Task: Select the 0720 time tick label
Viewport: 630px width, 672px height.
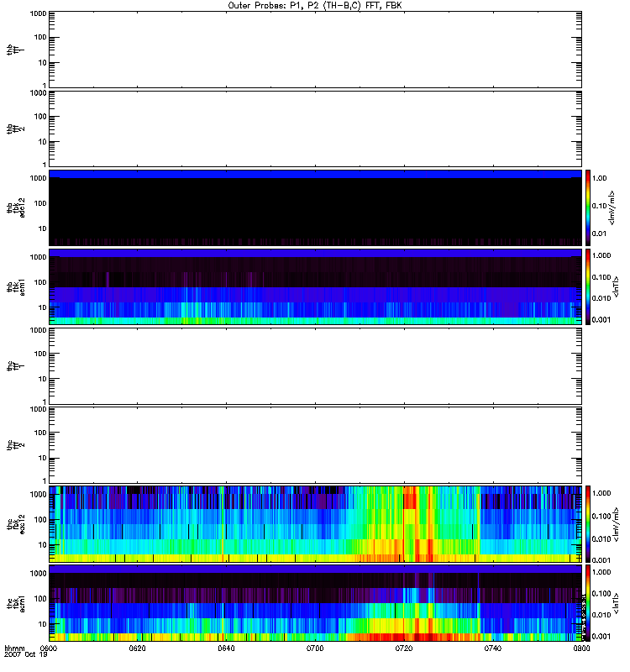Action: tap(404, 649)
